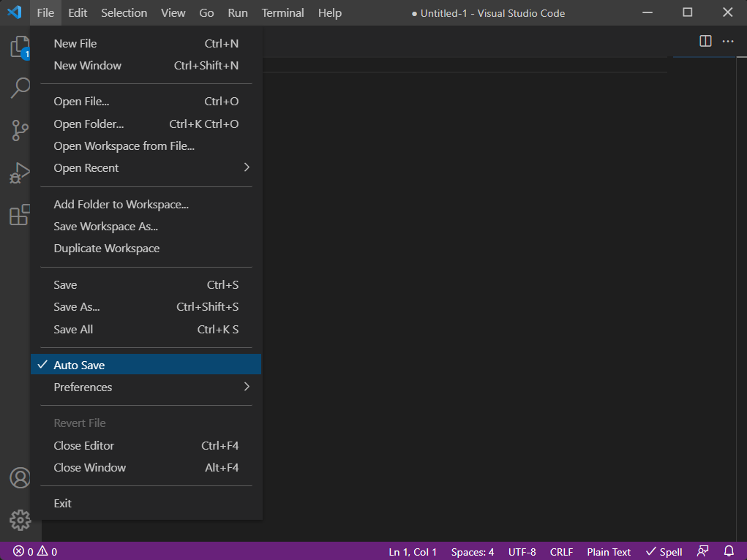Show errors and warnings count in status bar
Viewport: 747px width, 560px height.
(x=35, y=551)
